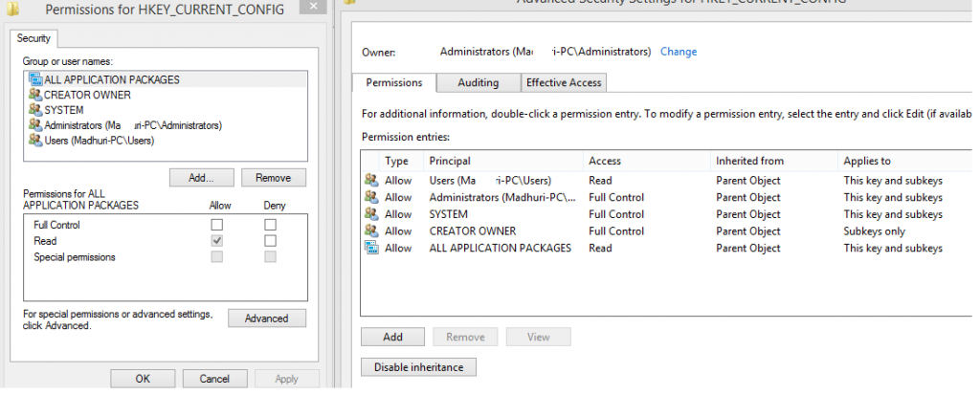Select Administrators principal in permission entries

click(x=501, y=197)
